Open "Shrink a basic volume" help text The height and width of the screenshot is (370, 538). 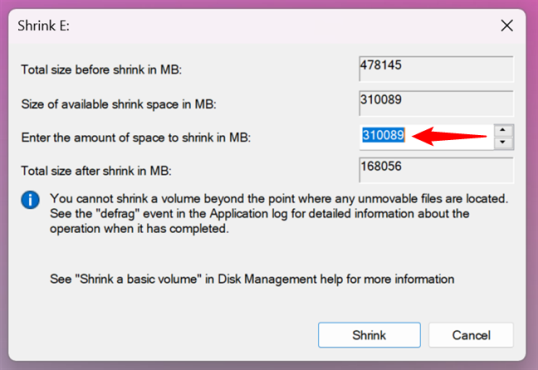(252, 279)
